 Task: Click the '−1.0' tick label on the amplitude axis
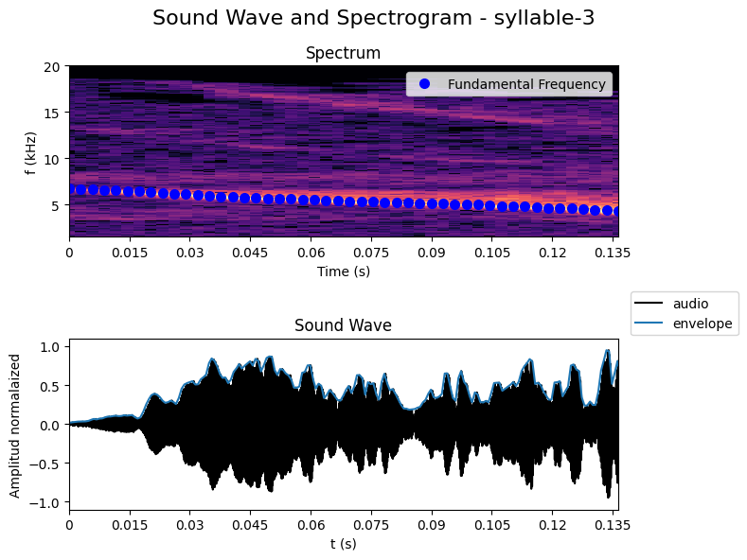click(45, 503)
